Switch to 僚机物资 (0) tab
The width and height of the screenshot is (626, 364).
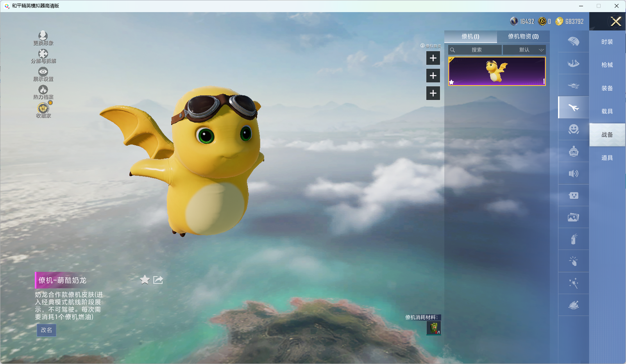pyautogui.click(x=523, y=36)
